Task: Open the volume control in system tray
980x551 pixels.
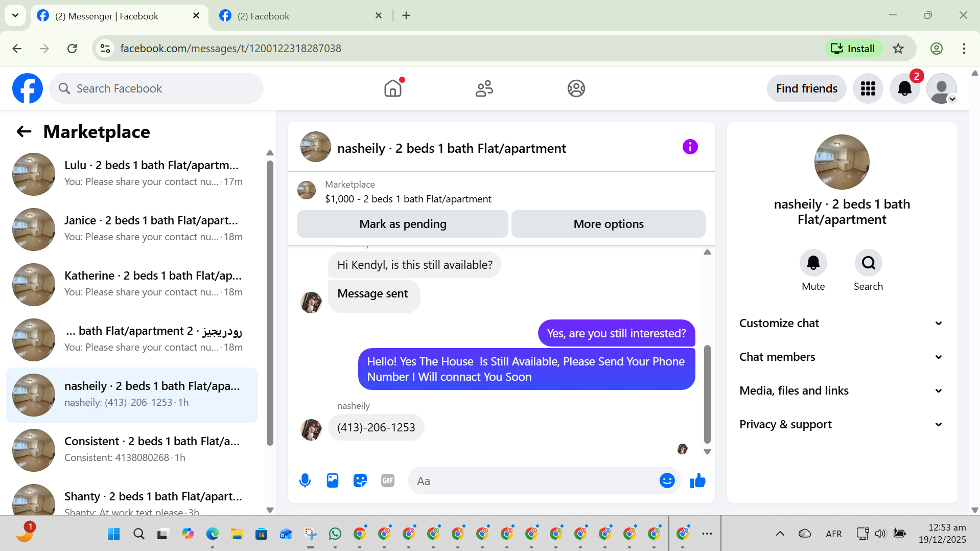Action: point(880,534)
